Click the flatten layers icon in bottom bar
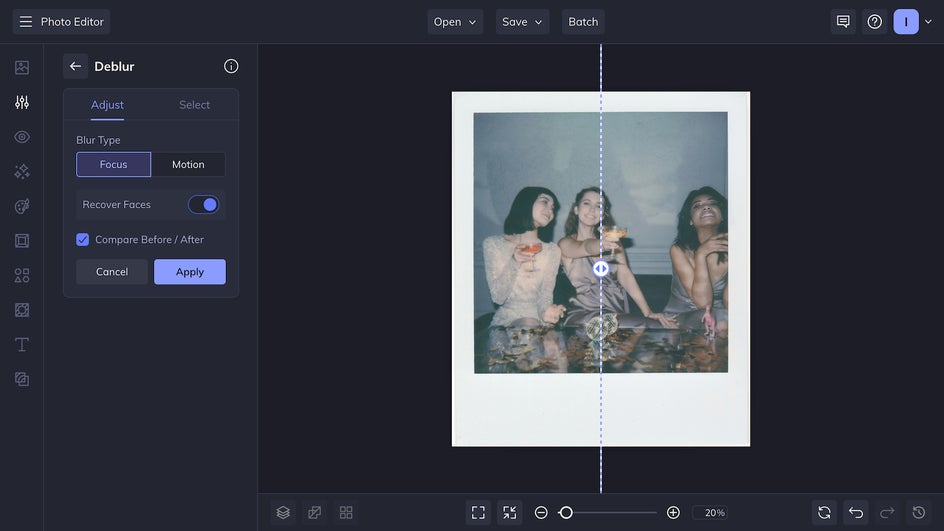This screenshot has height=531, width=944. coord(314,512)
